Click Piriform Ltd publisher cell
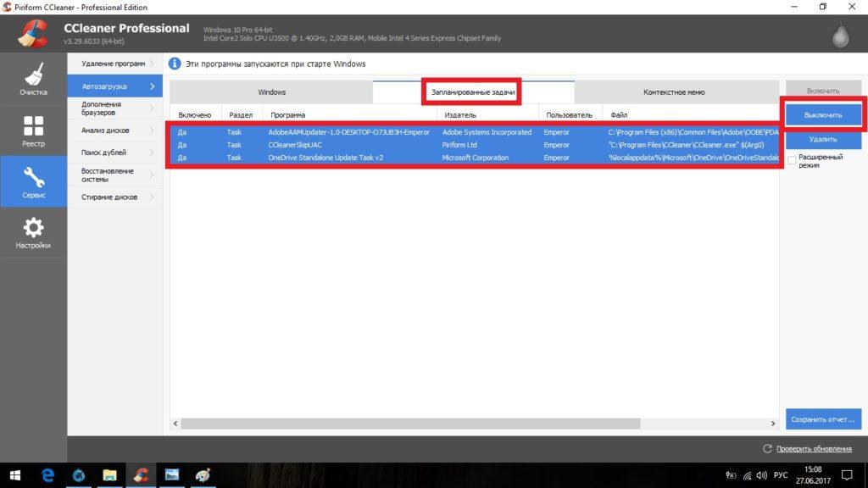 (x=459, y=145)
